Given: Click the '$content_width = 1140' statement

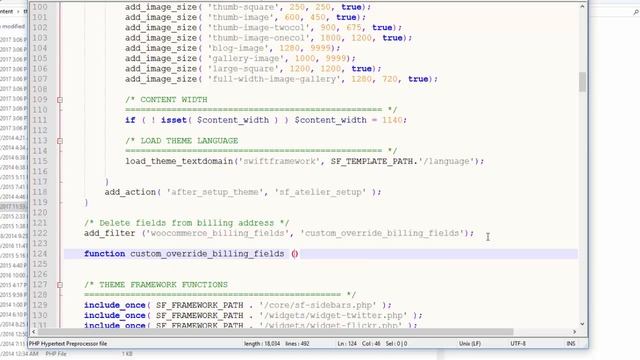Looking at the screenshot, I should [351, 120].
